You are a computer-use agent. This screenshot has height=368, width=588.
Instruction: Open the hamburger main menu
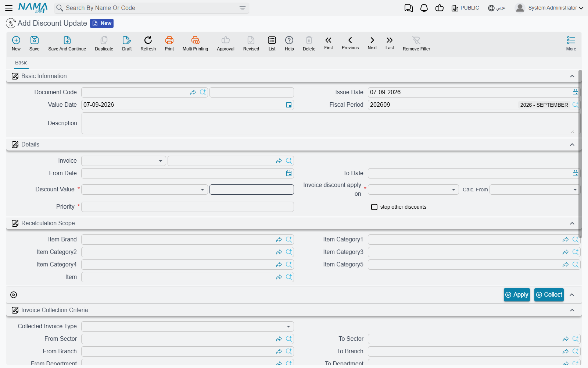pyautogui.click(x=9, y=8)
